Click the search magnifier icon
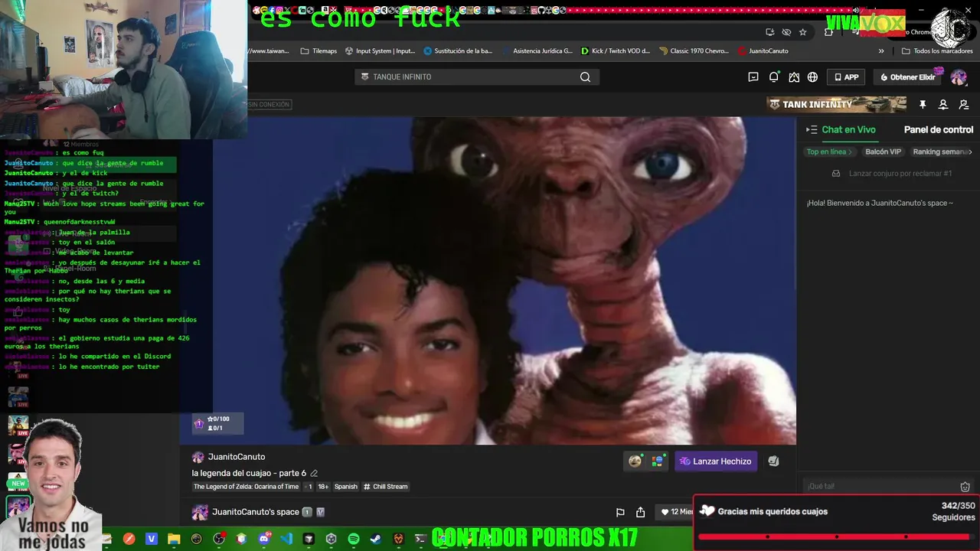 pyautogui.click(x=585, y=77)
